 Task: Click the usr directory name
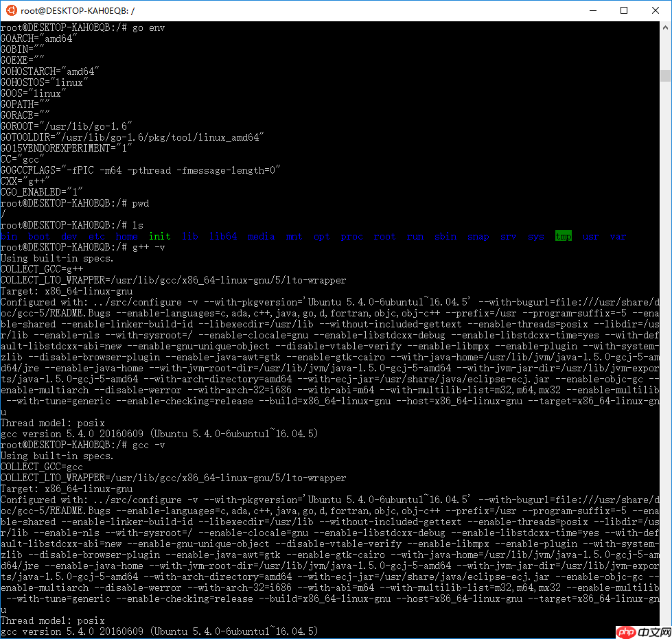(x=590, y=236)
